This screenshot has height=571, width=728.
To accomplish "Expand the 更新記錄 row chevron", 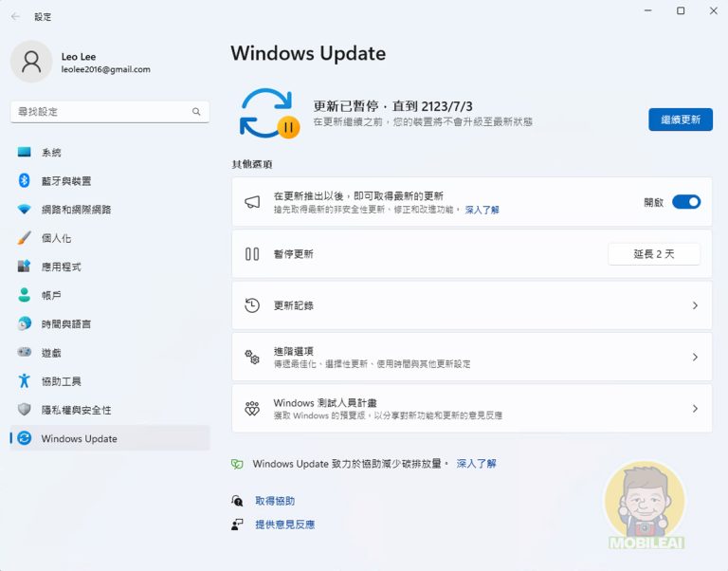I will coord(695,305).
